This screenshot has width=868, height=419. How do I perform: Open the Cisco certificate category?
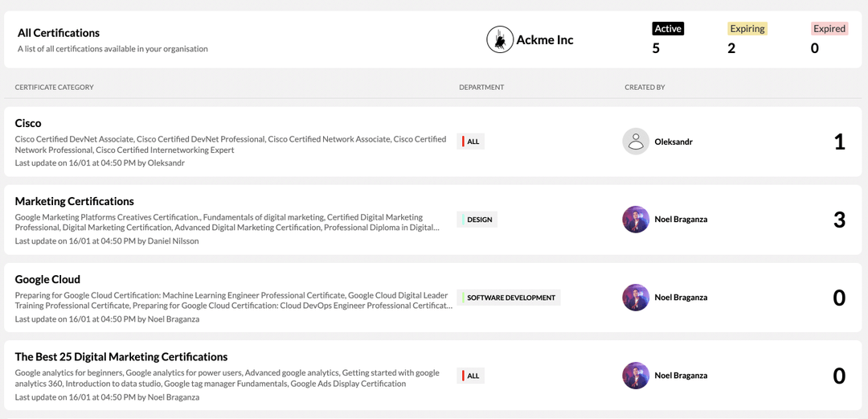(28, 123)
